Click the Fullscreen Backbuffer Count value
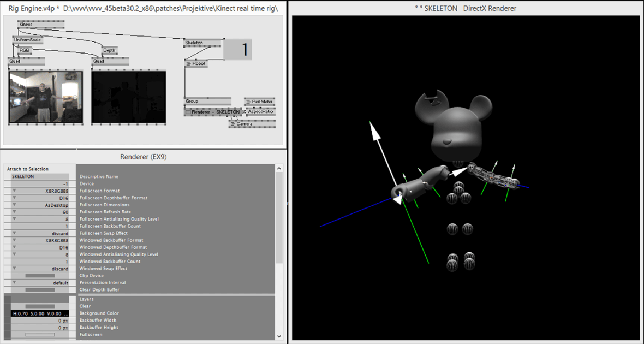 coord(40,226)
